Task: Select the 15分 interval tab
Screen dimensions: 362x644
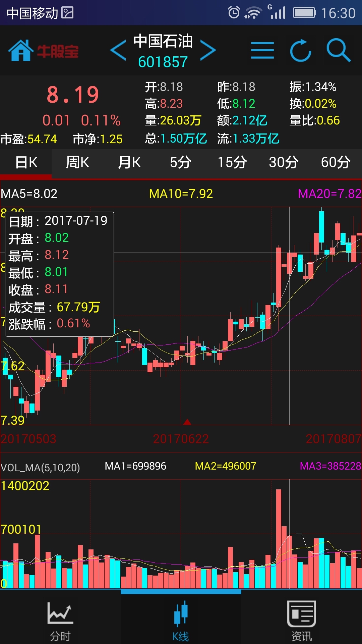Action: [x=232, y=163]
